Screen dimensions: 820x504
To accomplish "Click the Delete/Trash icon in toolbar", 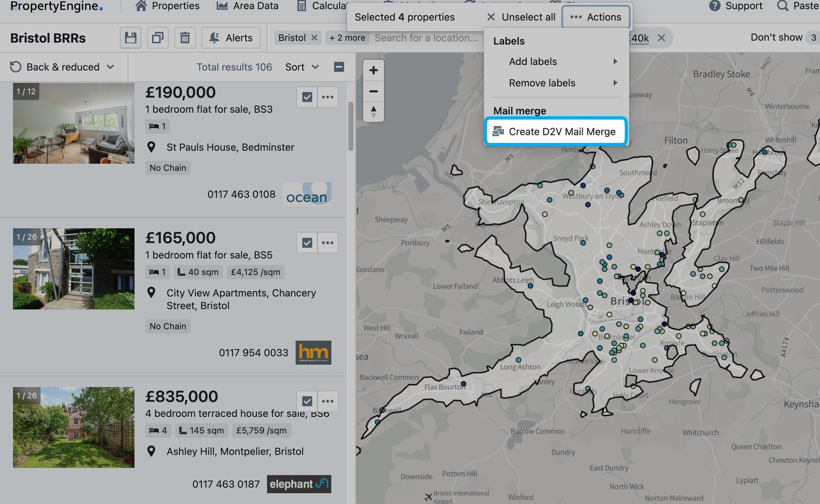I will pyautogui.click(x=185, y=38).
